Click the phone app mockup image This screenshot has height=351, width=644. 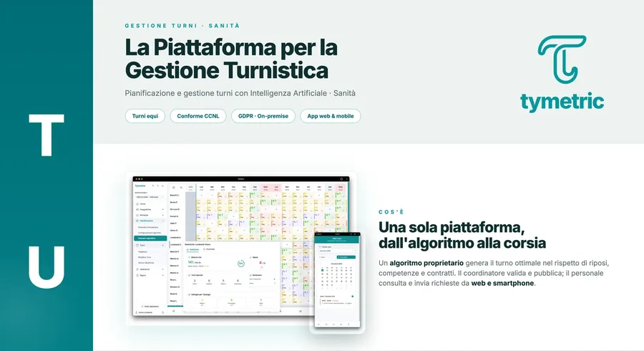click(337, 280)
